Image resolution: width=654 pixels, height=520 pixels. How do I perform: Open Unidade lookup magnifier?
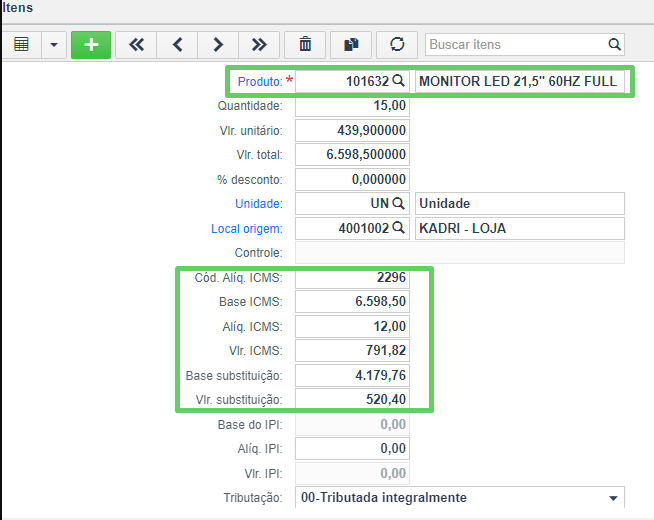coord(399,203)
